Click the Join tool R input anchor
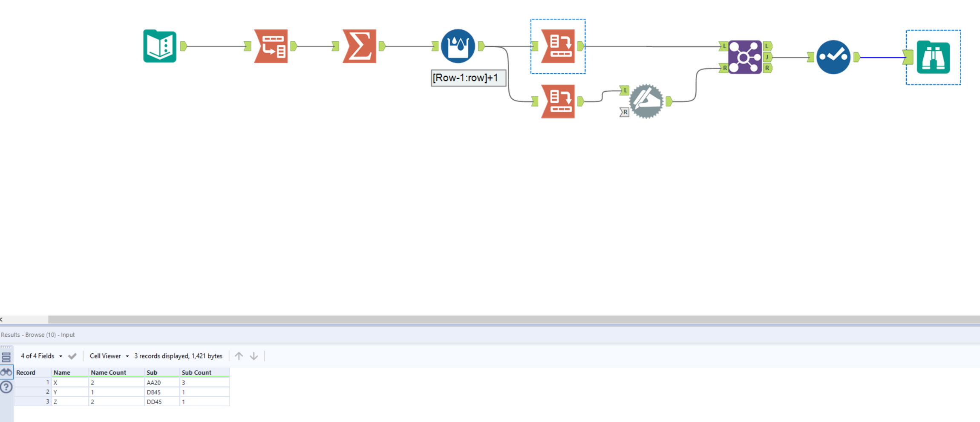 click(x=723, y=68)
